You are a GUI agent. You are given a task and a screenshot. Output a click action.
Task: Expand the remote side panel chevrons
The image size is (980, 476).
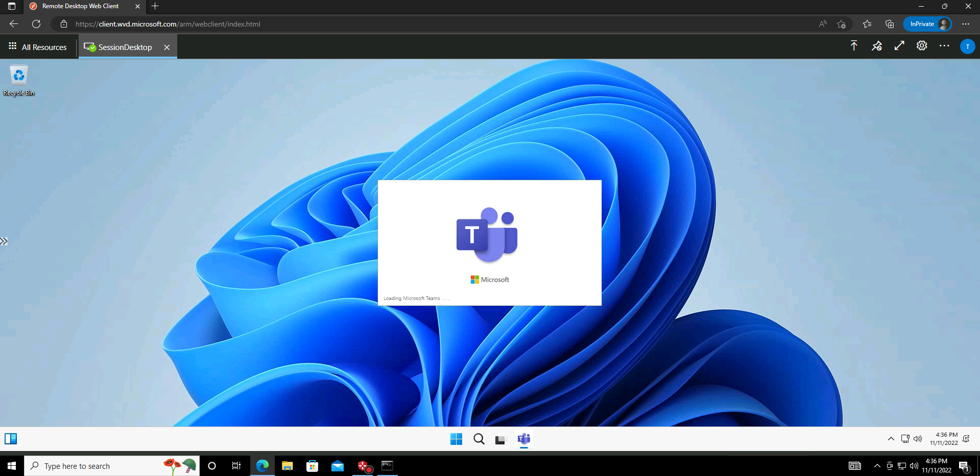tap(4, 241)
